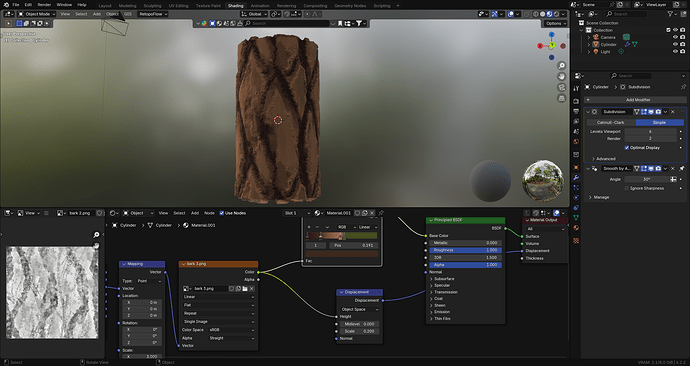This screenshot has height=366, width=690.
Task: Hide the Cylinder object in outliner
Action: (x=675, y=44)
